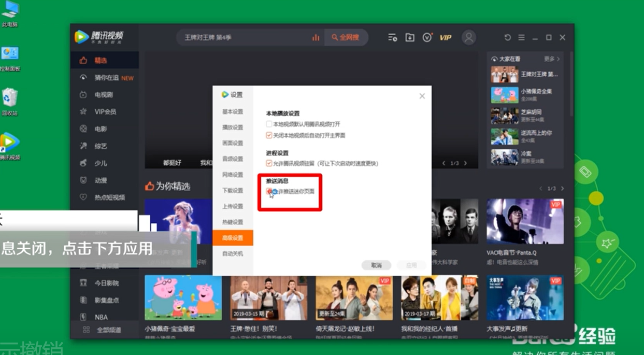644x355 pixels.
Task: Open the Tencent Video download manager icon
Action: pyautogui.click(x=409, y=37)
